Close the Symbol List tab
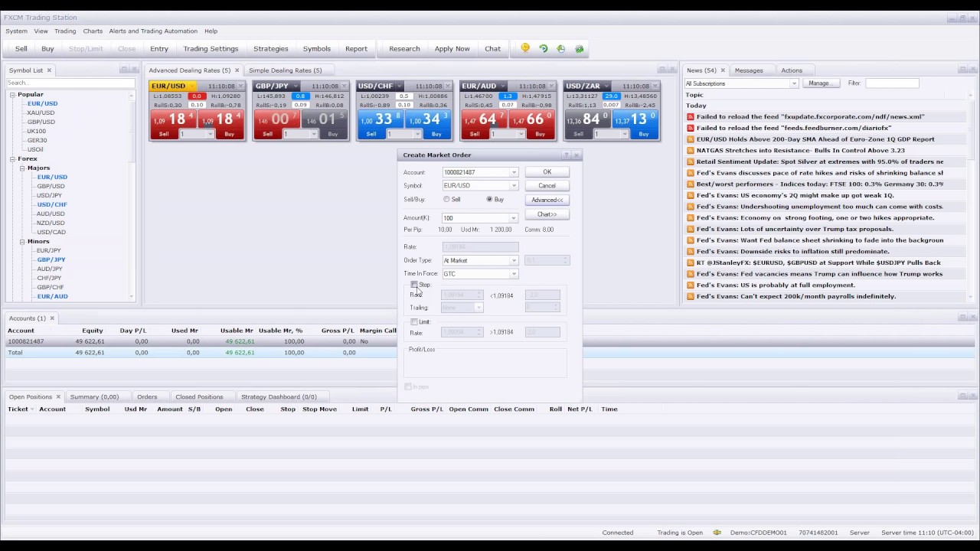 tap(49, 70)
